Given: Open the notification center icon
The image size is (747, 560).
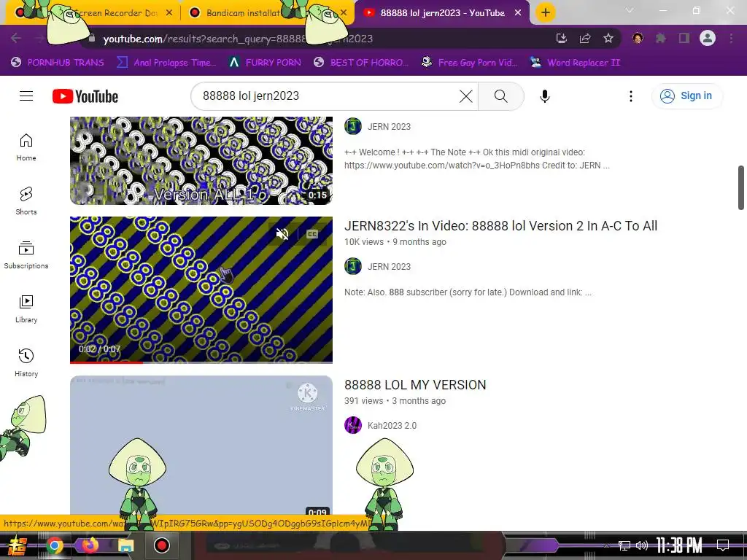Looking at the screenshot, I should (723, 545).
